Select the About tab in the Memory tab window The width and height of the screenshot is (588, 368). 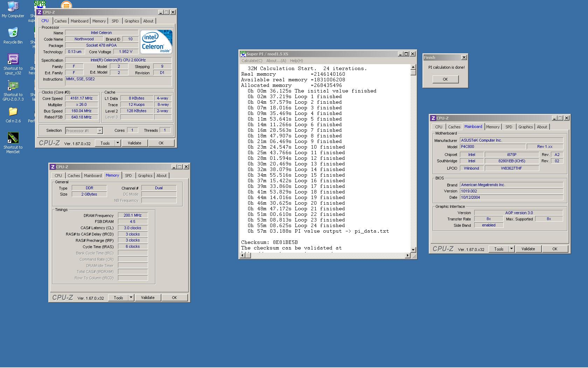[162, 176]
